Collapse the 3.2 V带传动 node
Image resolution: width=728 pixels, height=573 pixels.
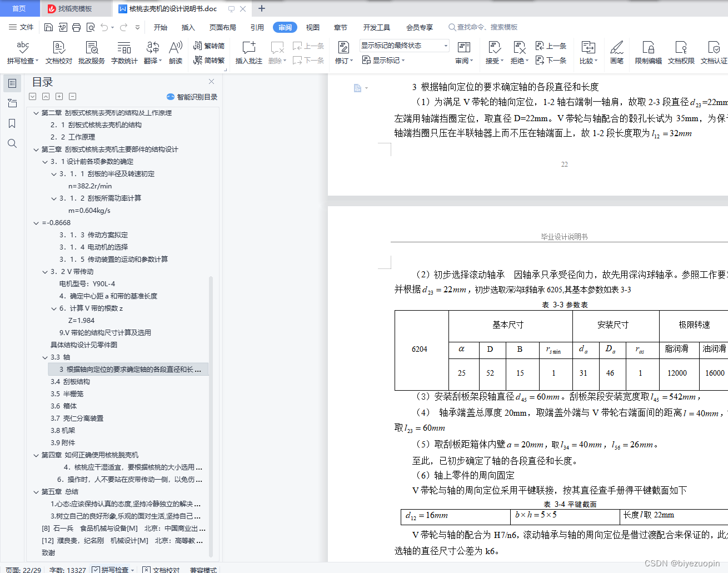tap(45, 272)
